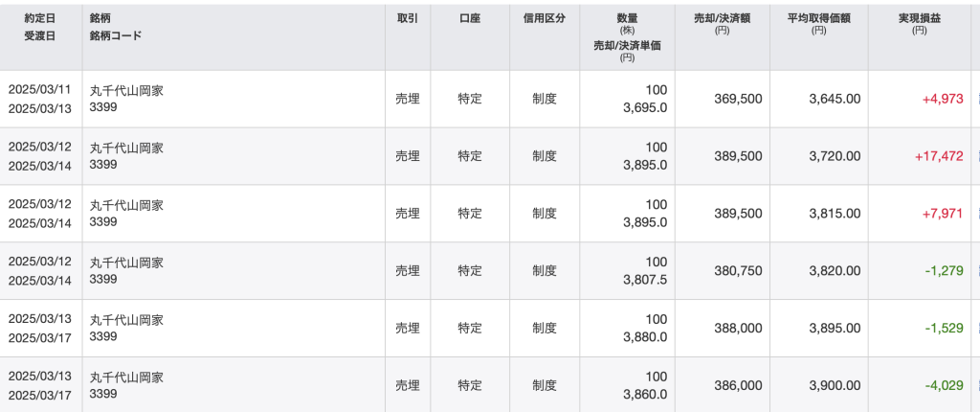
Task: Select the 2025/03/11 trade date cell
Action: pyautogui.click(x=40, y=90)
